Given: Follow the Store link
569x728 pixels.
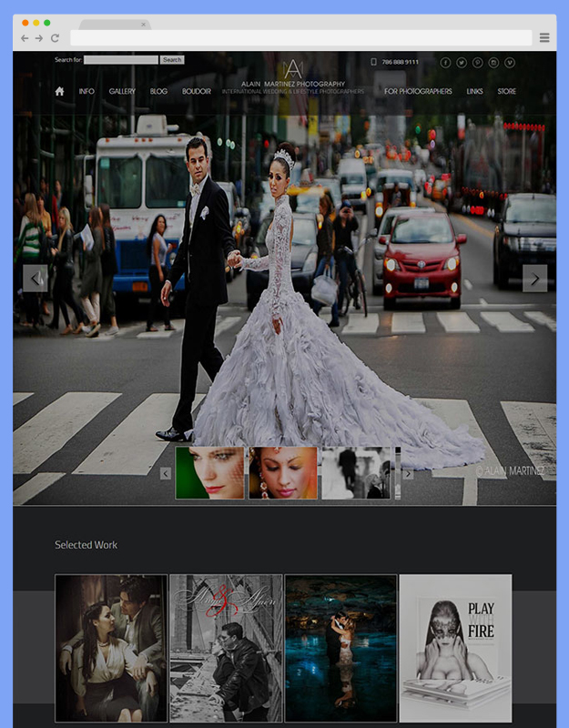Looking at the screenshot, I should click(x=506, y=92).
